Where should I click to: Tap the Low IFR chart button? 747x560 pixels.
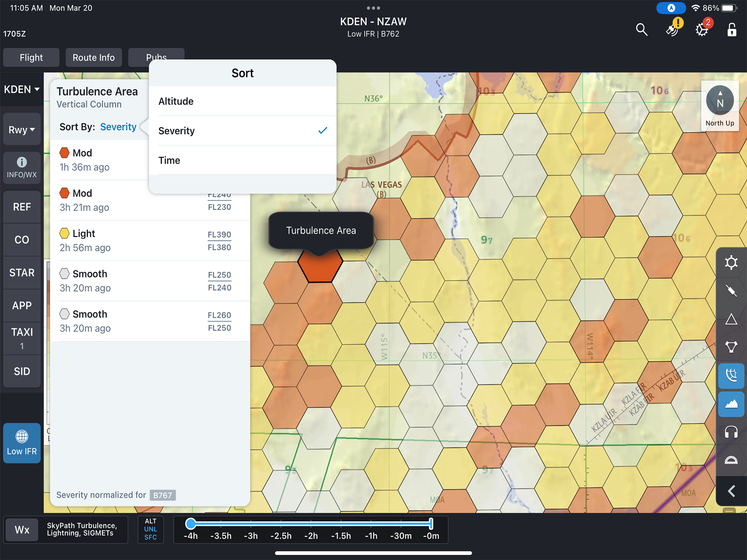coord(22,443)
